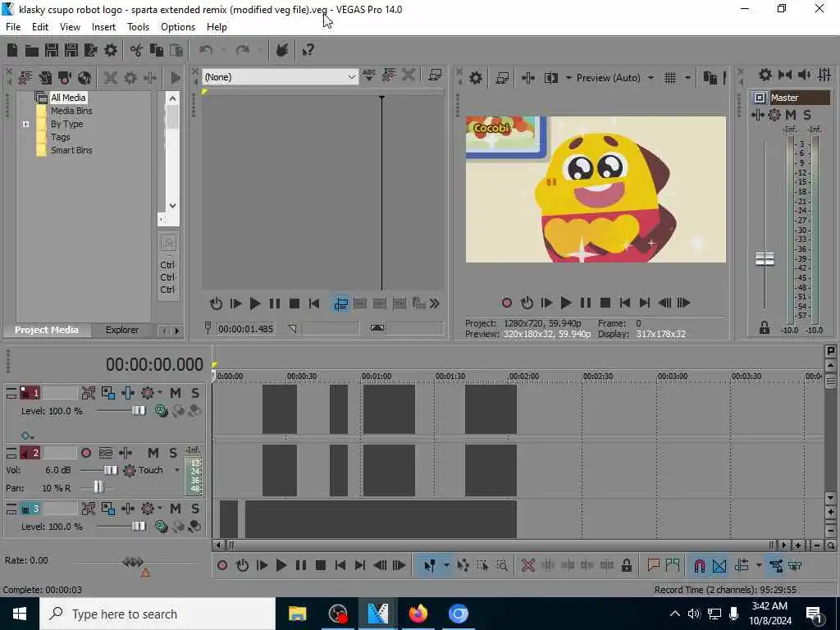This screenshot has width=840, height=630.
Task: Click the Cut scissors icon
Action: click(136, 50)
